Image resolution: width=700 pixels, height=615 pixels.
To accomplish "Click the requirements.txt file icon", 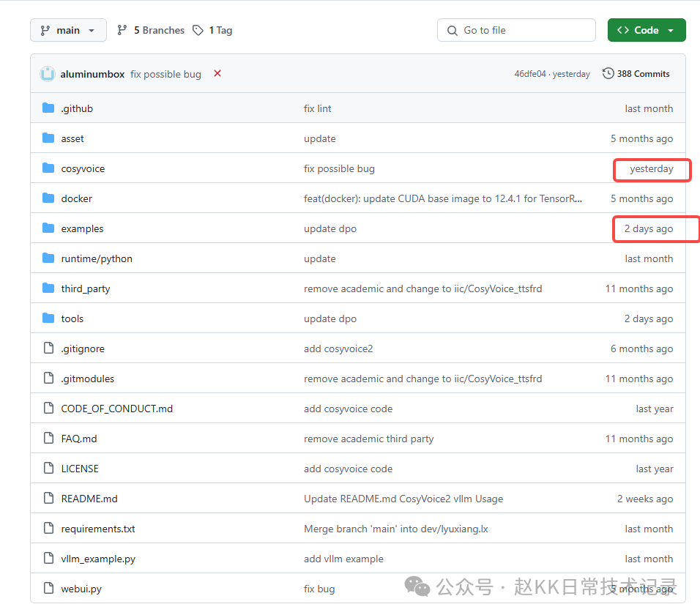I will point(48,528).
